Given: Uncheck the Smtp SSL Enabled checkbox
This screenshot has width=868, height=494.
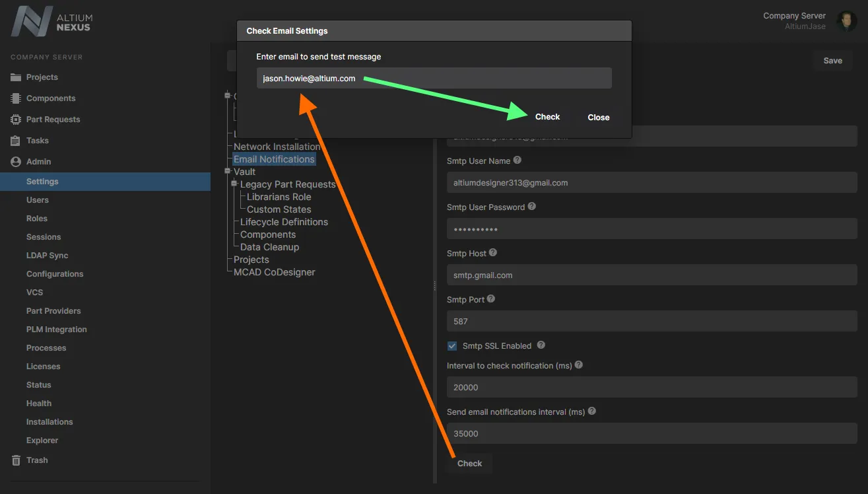Looking at the screenshot, I should click(x=452, y=345).
